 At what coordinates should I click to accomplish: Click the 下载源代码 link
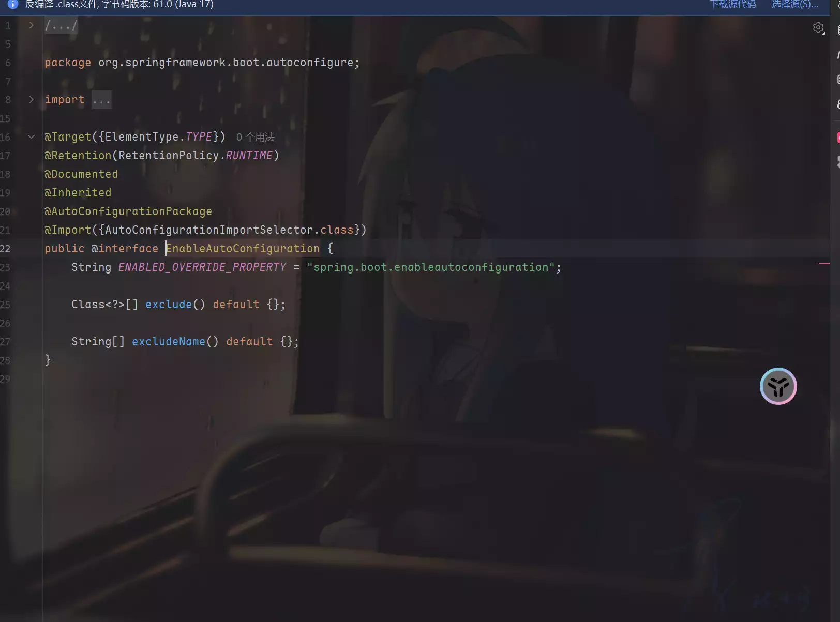pyautogui.click(x=732, y=5)
